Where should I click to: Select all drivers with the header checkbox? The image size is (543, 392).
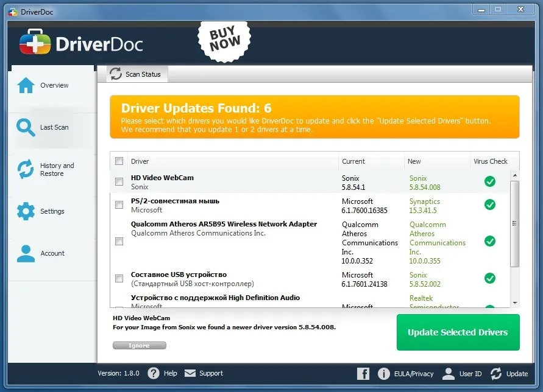[119, 160]
